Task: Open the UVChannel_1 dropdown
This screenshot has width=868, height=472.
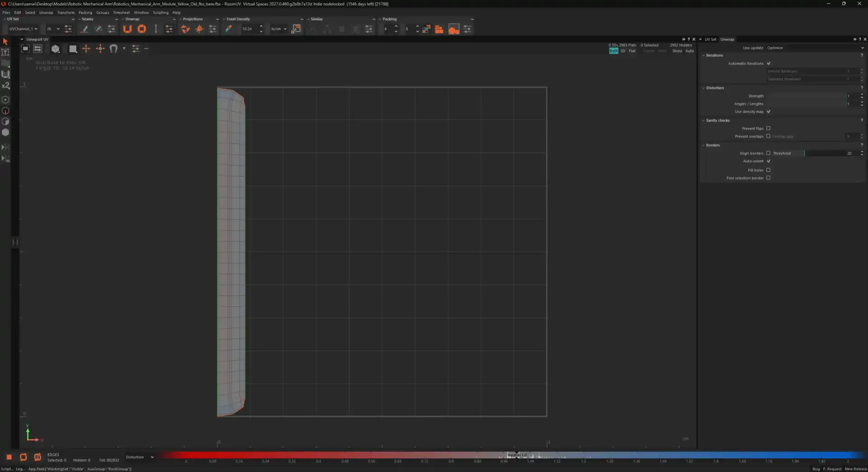Action: pyautogui.click(x=23, y=29)
